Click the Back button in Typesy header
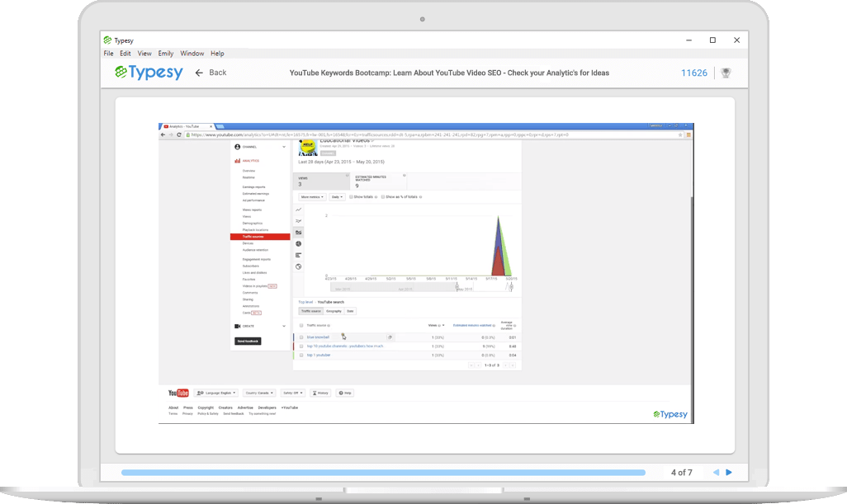Screen dimensions: 847x504 (x=211, y=73)
